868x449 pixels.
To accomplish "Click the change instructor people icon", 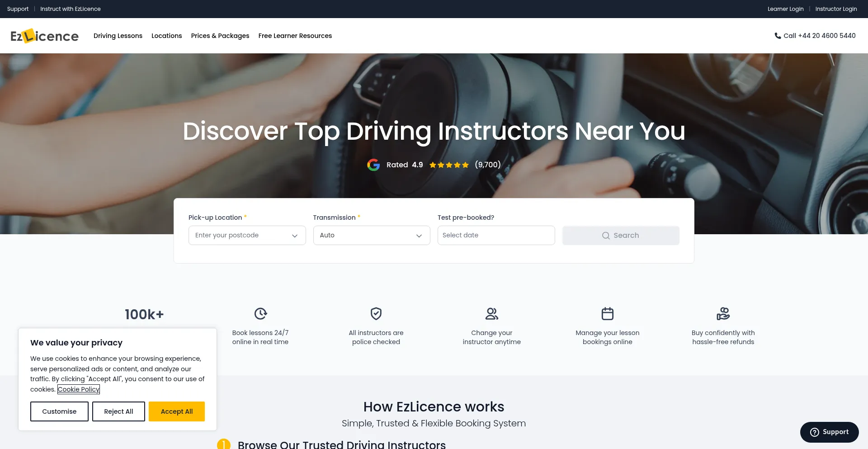I will 492,313.
